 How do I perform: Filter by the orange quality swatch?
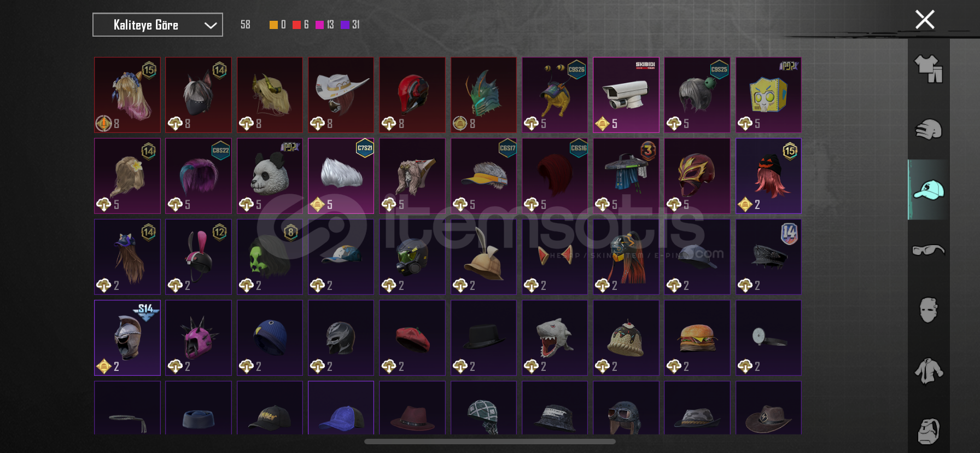tap(273, 25)
